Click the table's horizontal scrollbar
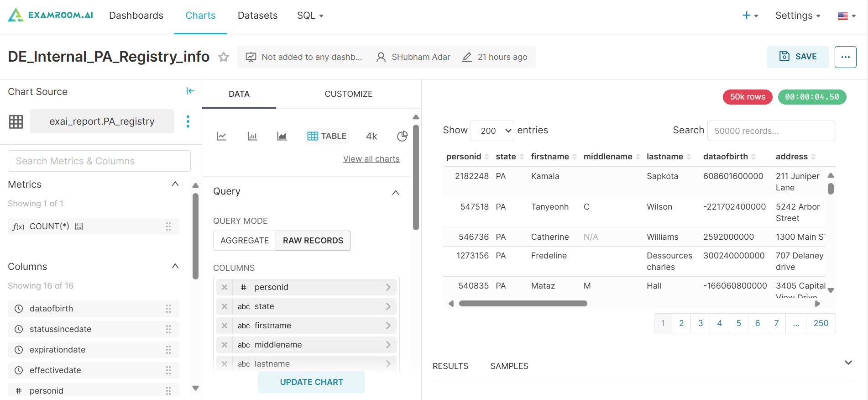The height and width of the screenshot is (400, 868). (523, 304)
